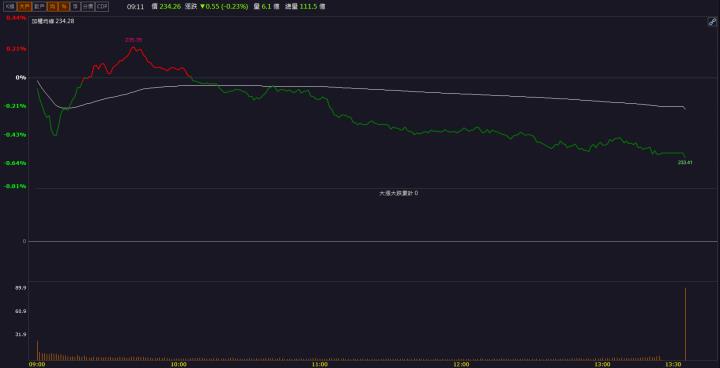
Task: Toggle the orange 均 average-line button
Action: click(x=52, y=6)
